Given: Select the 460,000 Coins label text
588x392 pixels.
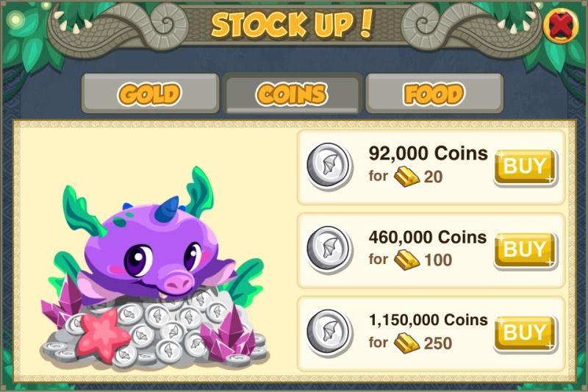Looking at the screenshot, I should pyautogui.click(x=428, y=237).
